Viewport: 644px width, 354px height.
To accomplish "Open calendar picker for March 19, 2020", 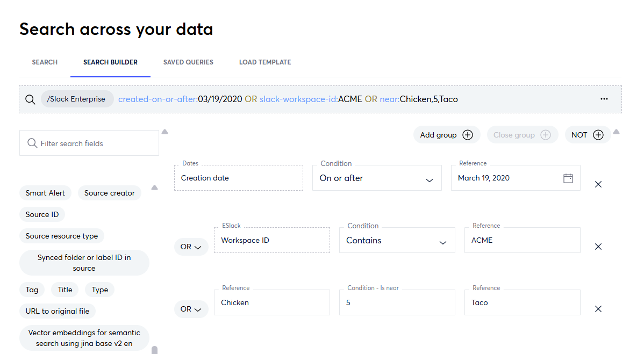I will pyautogui.click(x=568, y=178).
